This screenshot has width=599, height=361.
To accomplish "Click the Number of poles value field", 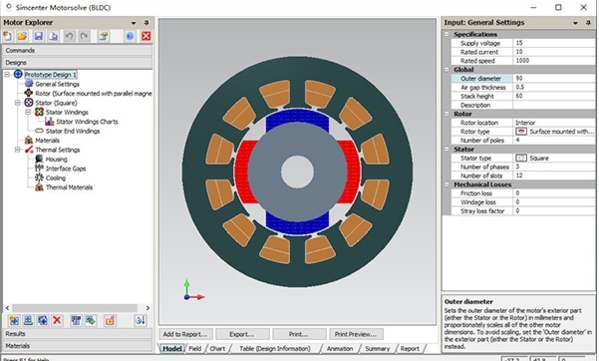I will click(553, 140).
